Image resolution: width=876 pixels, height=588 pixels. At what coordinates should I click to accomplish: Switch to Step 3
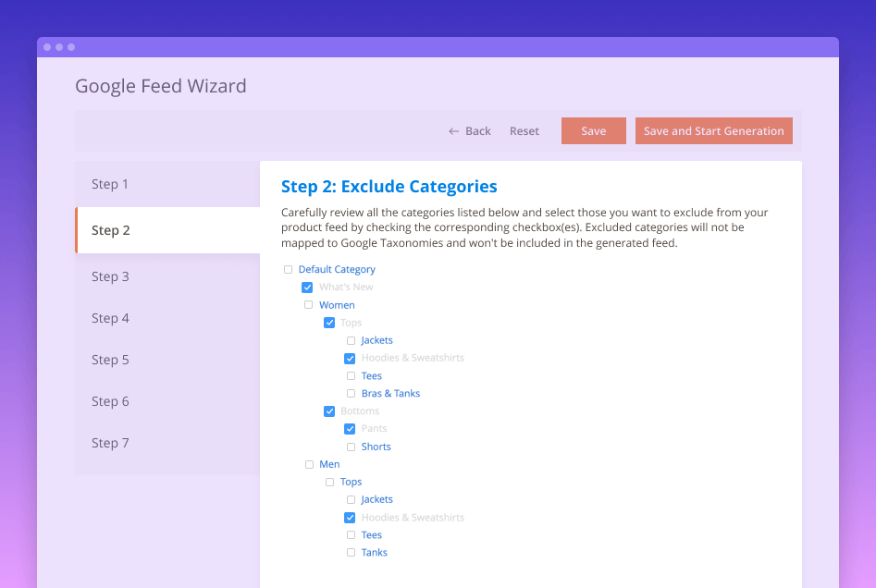[110, 276]
